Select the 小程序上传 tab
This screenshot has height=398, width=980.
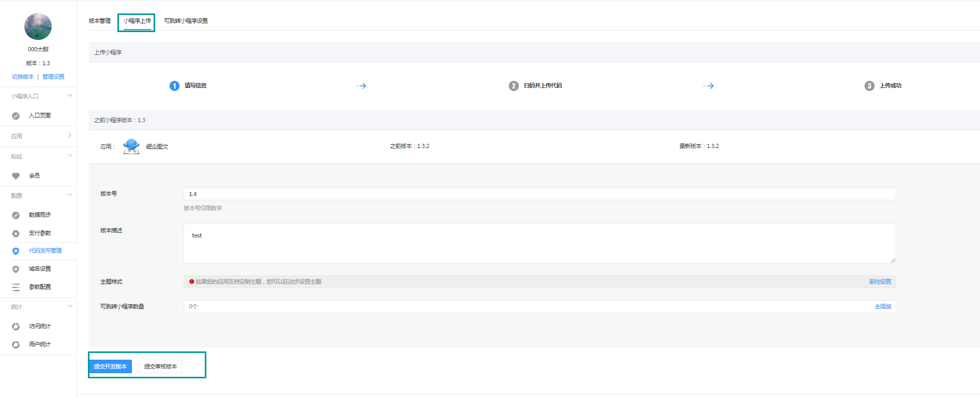click(137, 21)
